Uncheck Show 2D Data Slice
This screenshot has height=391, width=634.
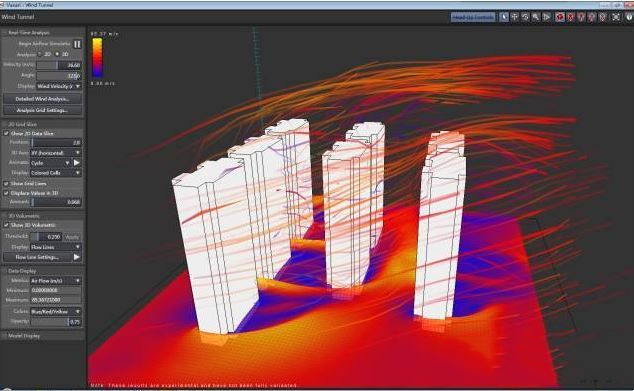[x=6, y=133]
